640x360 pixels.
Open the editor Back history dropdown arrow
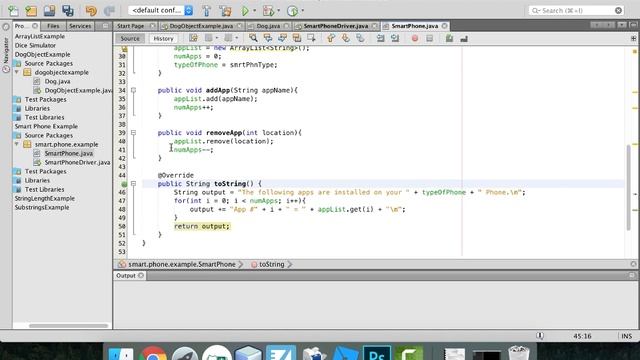coord(216,38)
